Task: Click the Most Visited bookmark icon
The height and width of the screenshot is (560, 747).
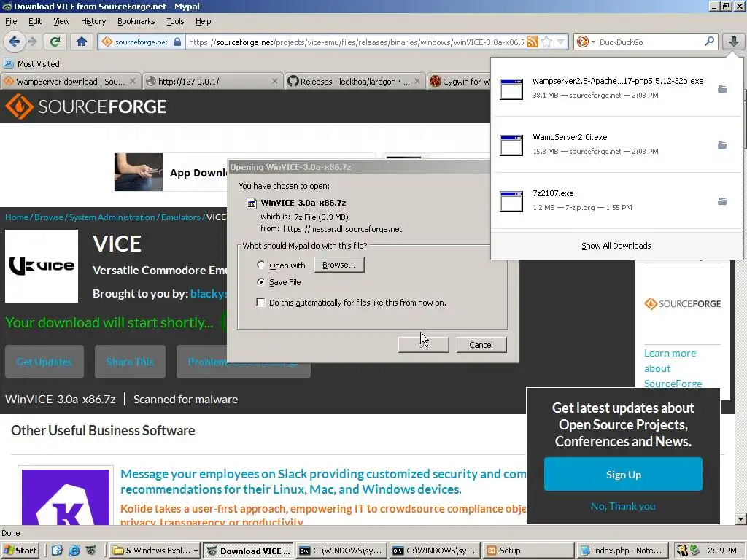Action: [x=8, y=64]
